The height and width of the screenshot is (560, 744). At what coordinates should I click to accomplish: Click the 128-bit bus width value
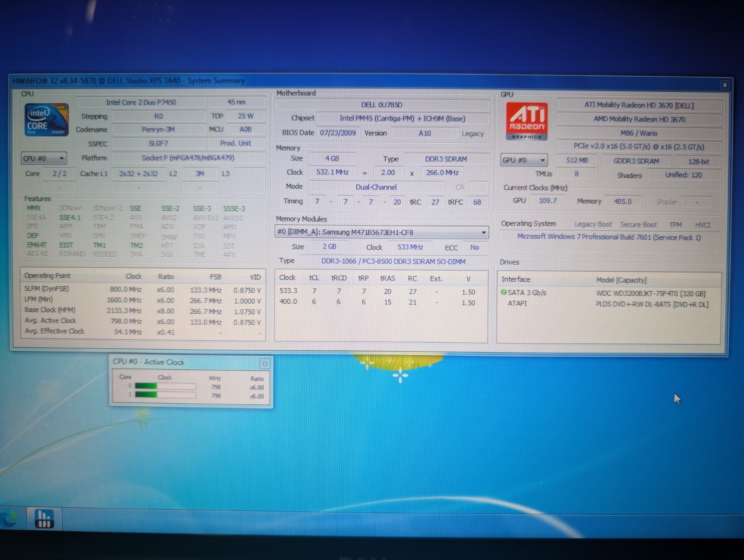point(698,161)
